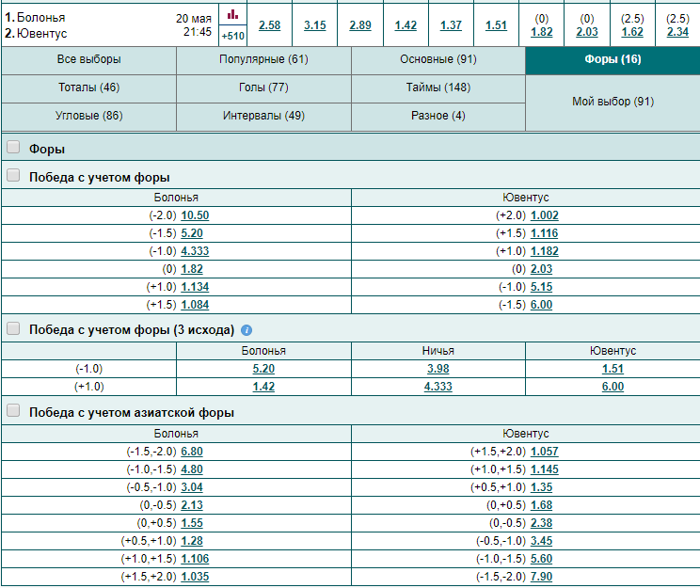
Task: Select the Форы (16) tab
Action: click(x=612, y=60)
